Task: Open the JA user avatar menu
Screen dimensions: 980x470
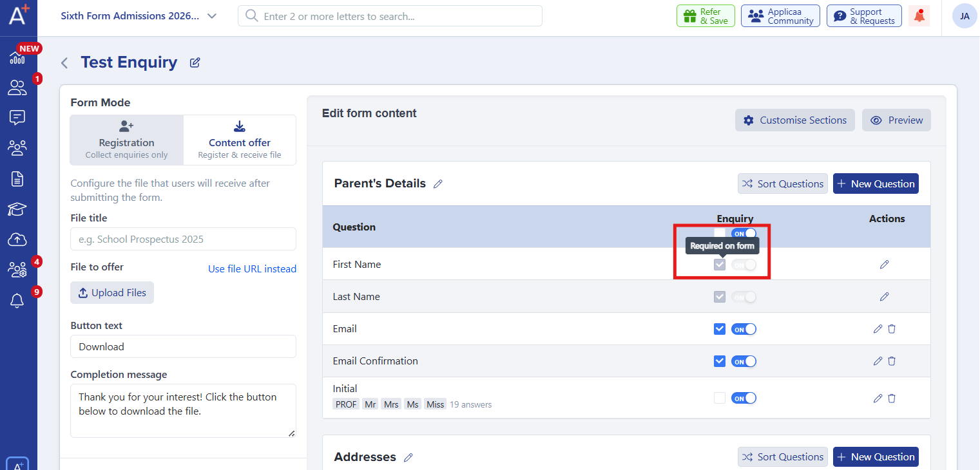Action: tap(965, 16)
